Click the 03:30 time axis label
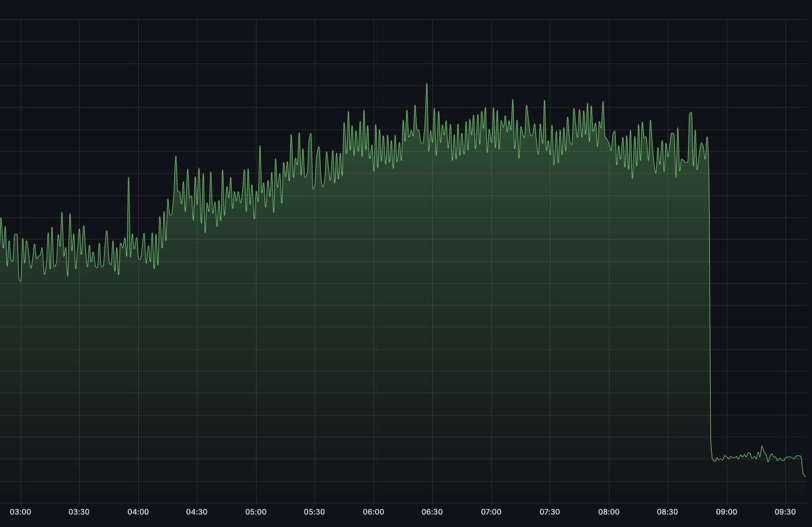 pos(79,512)
